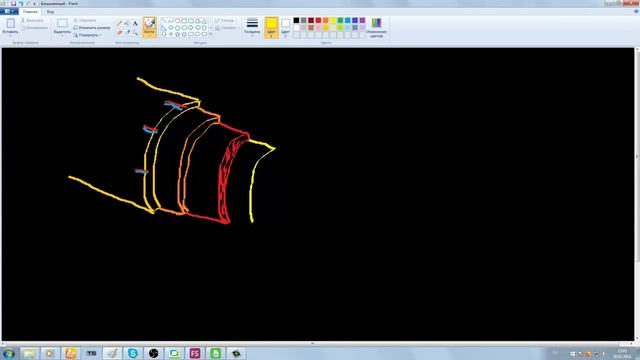The width and height of the screenshot is (640, 360).
Task: Click the Undo arrow in title bar
Action: [x=21, y=3]
